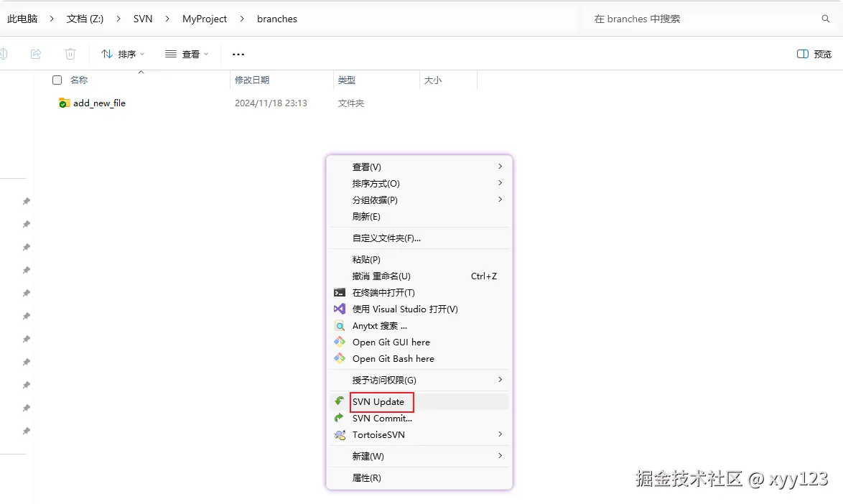
Task: Click the preview pane icon
Action: [803, 54]
